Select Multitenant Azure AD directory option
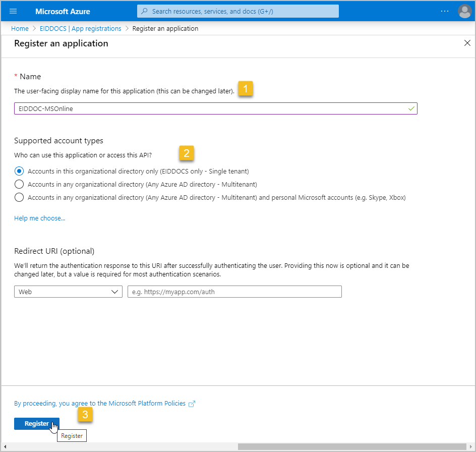This screenshot has width=476, height=452. pyautogui.click(x=19, y=184)
